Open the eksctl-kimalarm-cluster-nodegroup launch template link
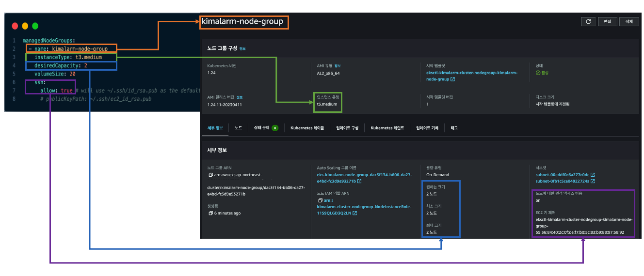 [x=471, y=76]
